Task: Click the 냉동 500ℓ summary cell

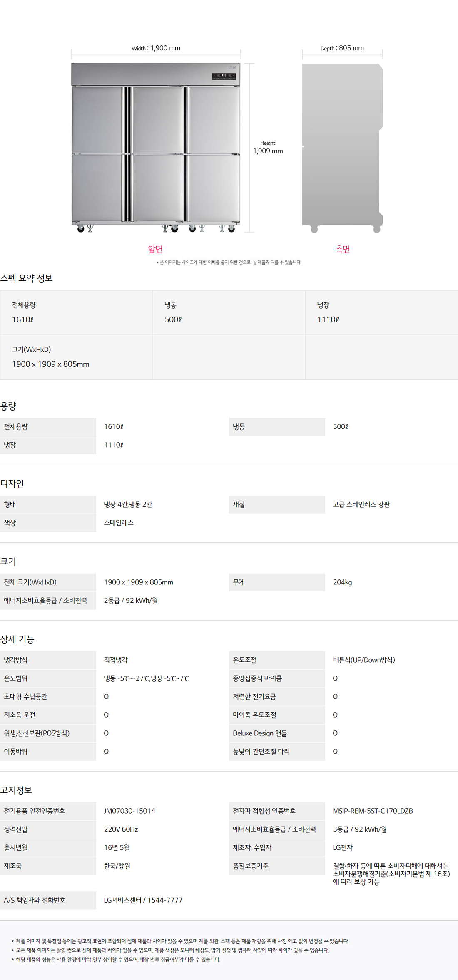Action: pyautogui.click(x=229, y=312)
